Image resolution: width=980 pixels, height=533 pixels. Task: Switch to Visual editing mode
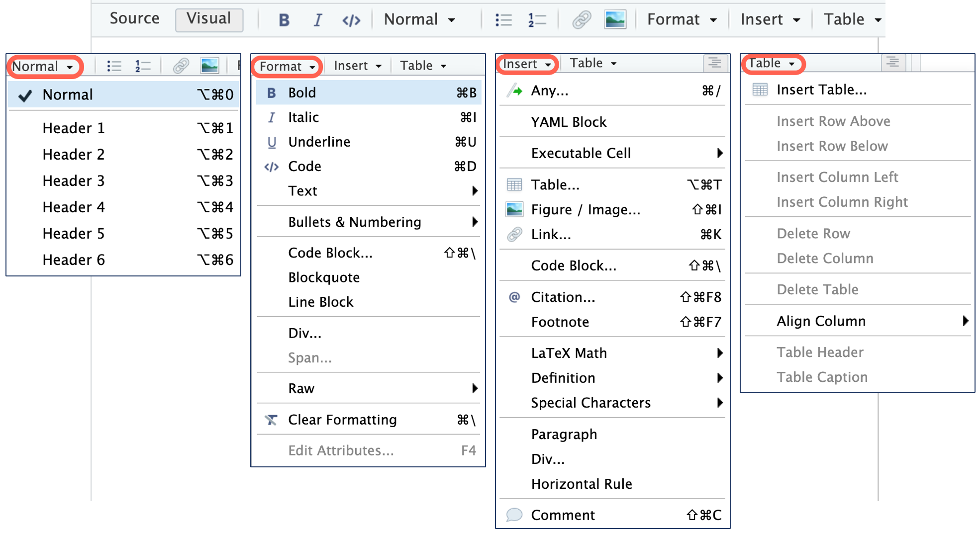(209, 19)
